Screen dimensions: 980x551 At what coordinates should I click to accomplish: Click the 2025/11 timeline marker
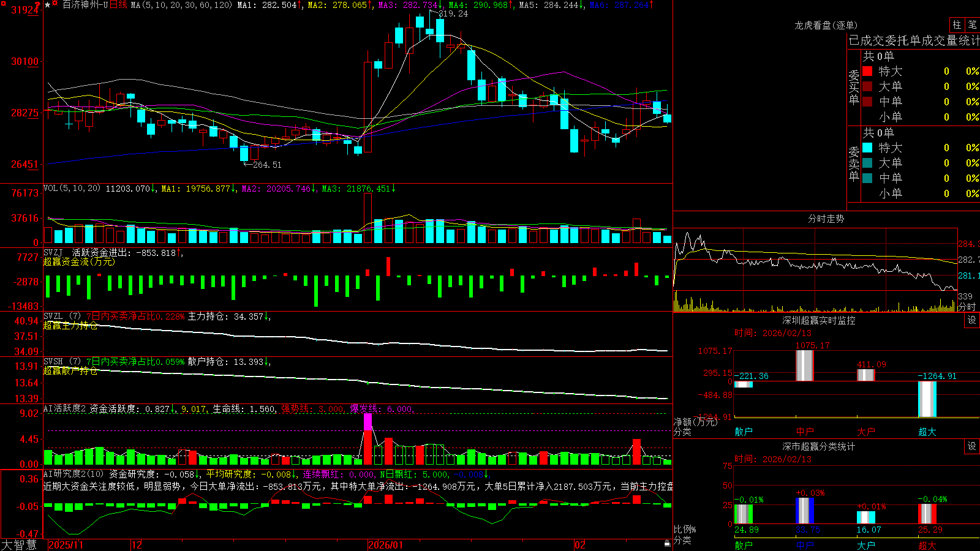(66, 545)
